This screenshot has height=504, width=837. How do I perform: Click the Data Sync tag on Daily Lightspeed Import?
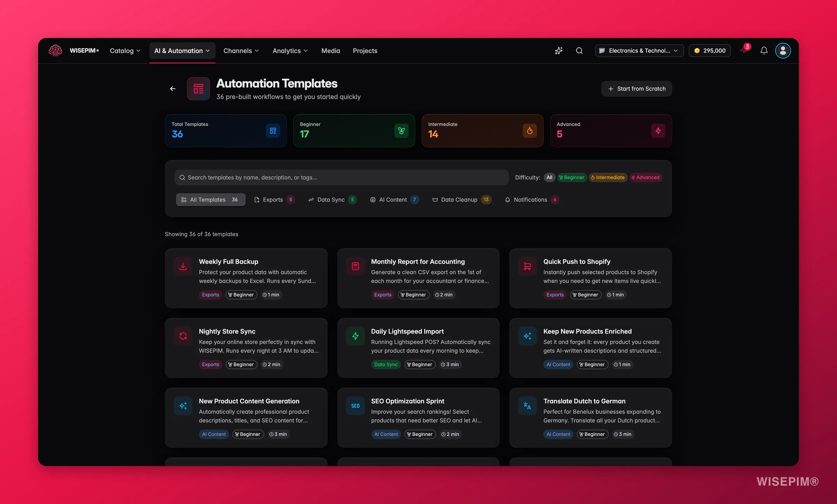coord(386,364)
